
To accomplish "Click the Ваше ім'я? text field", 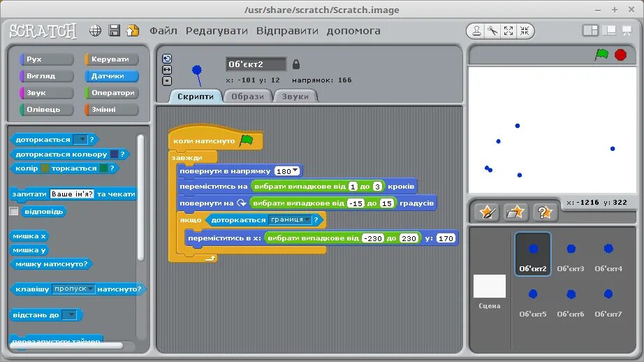I will point(72,194).
